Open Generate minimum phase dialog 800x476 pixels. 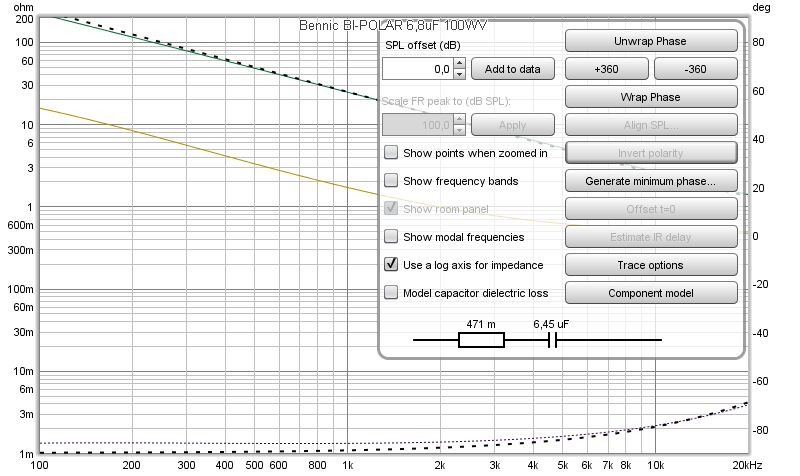[x=651, y=181]
